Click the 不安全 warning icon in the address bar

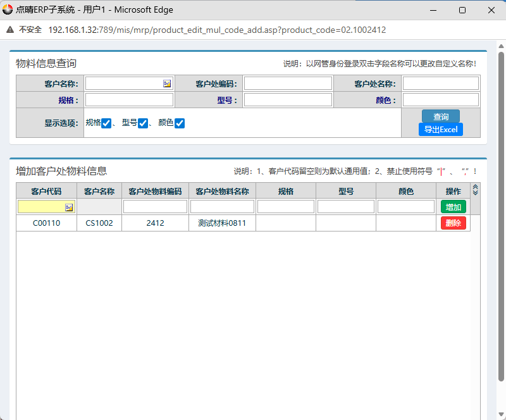[x=10, y=30]
